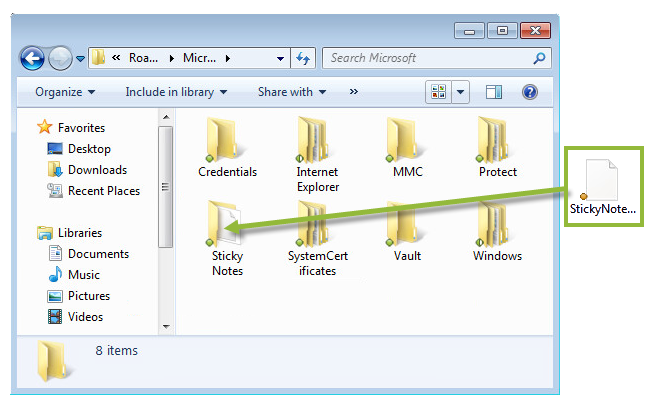The width and height of the screenshot is (651, 409).
Task: Select Downloads in Favorites
Action: tap(97, 170)
